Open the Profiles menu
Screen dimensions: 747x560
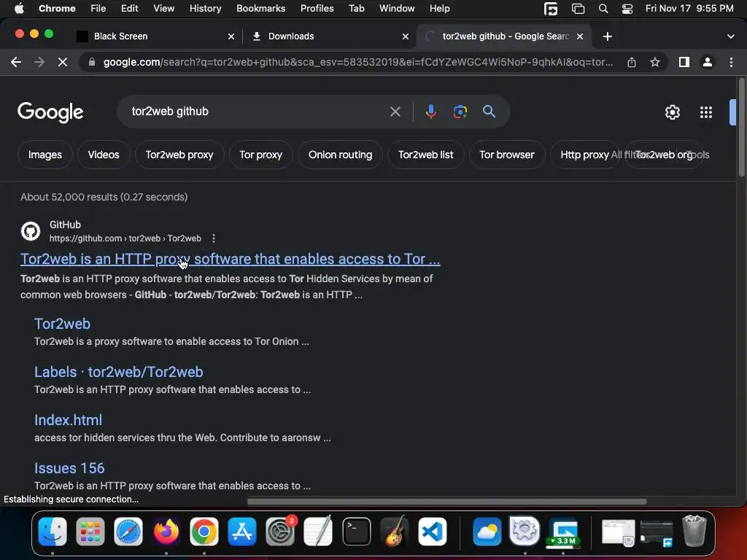(x=317, y=8)
